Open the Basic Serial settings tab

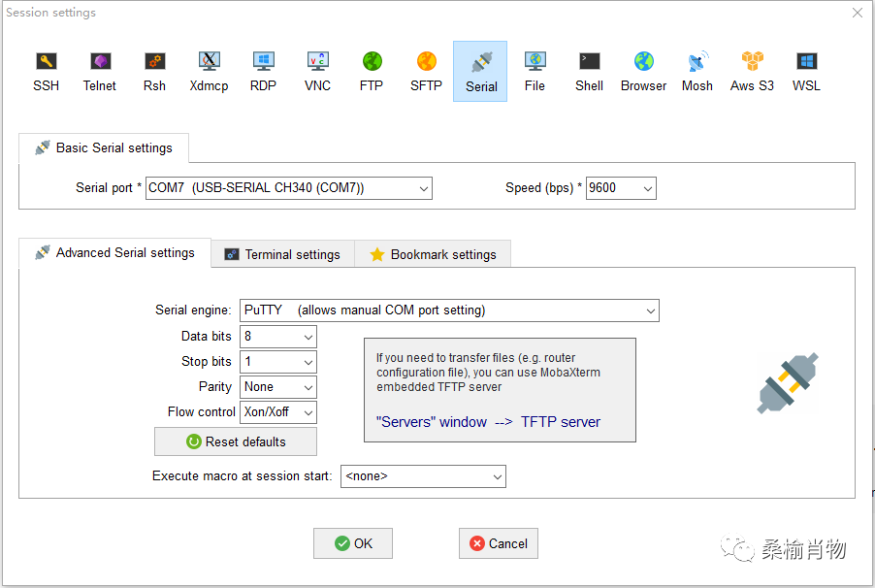[x=104, y=148]
